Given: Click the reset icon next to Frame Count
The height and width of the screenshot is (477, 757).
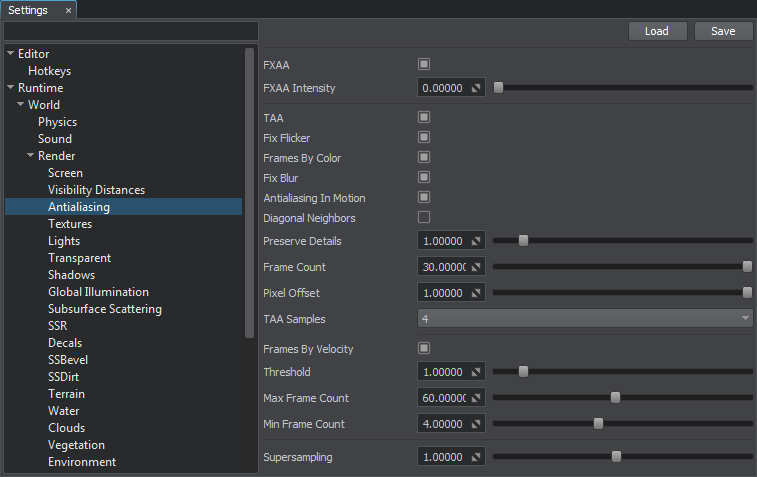Looking at the screenshot, I should coord(476,267).
